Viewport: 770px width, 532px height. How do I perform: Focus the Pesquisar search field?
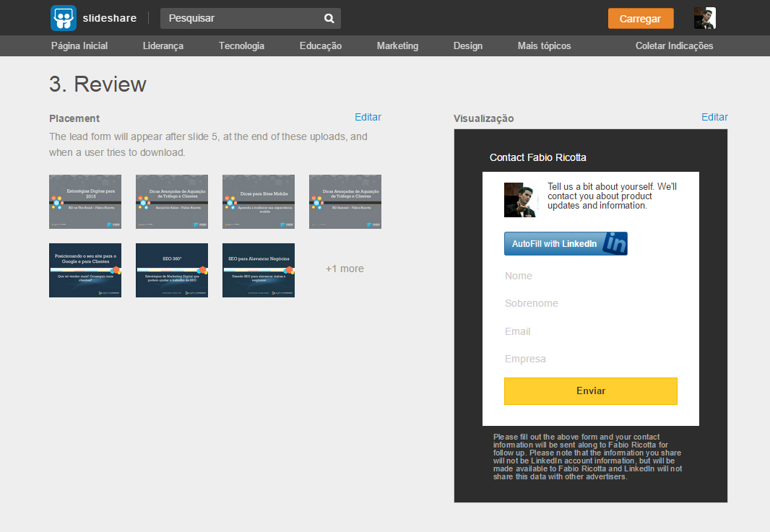(242, 19)
